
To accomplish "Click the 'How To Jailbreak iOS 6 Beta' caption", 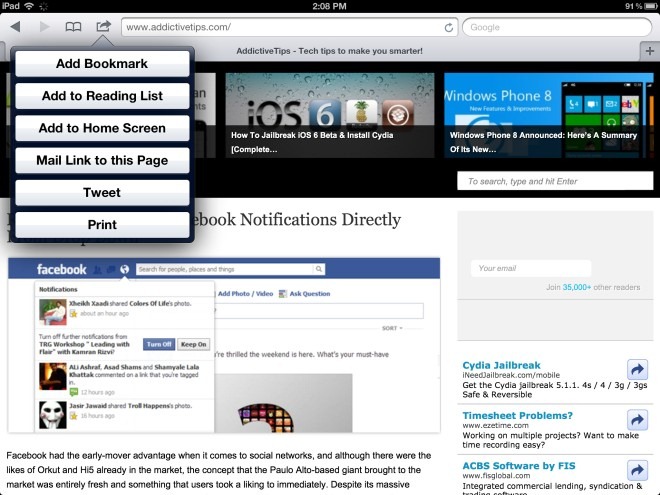I will pyautogui.click(x=312, y=142).
